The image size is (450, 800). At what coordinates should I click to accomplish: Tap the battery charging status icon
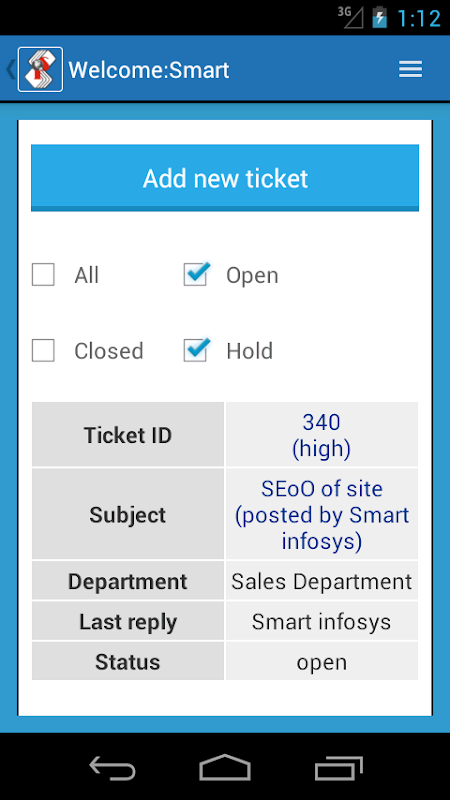coord(380,17)
